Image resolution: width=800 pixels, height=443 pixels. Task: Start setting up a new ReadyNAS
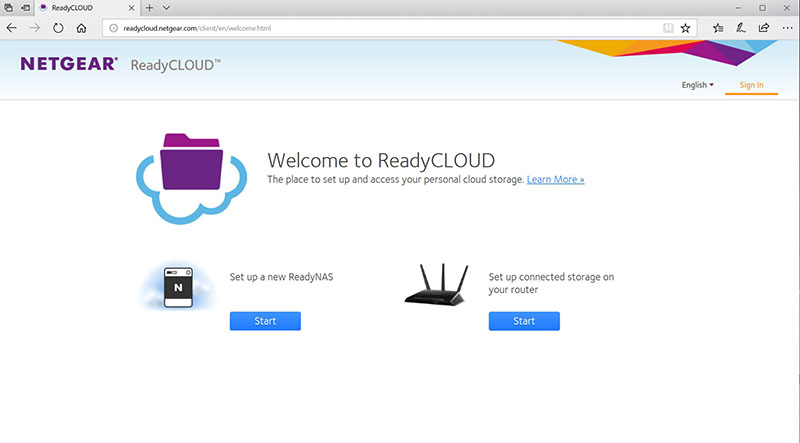[x=265, y=321]
